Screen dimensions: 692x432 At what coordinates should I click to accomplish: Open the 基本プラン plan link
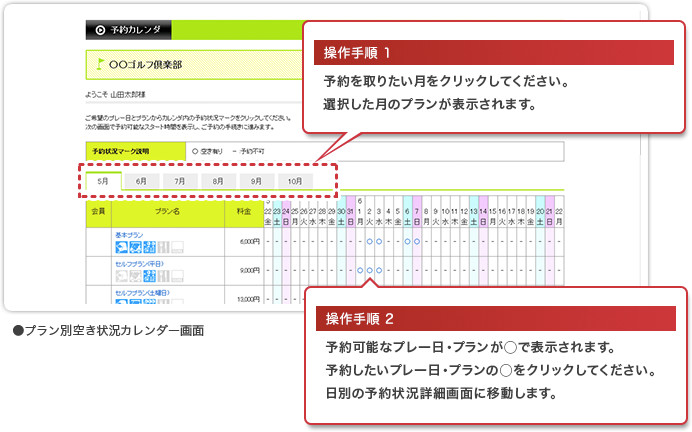129,235
